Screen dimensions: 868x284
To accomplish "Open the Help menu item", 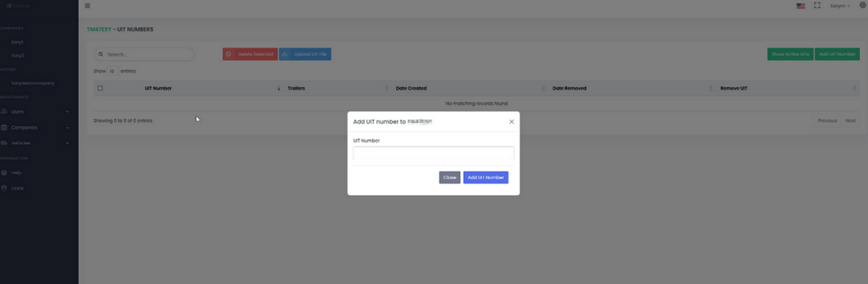I will click(x=16, y=173).
